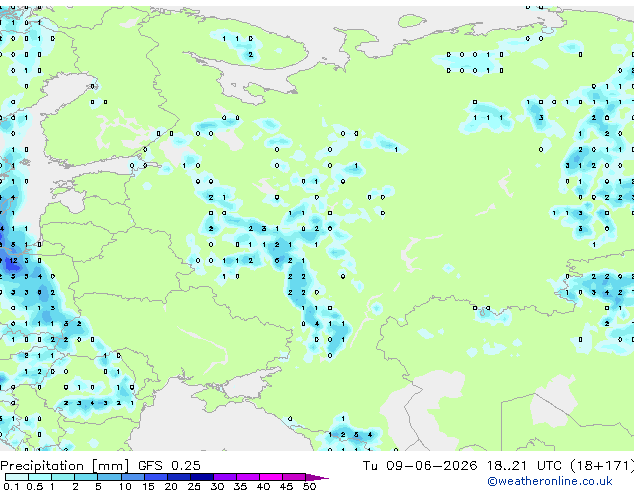Click the '18..21 UTC' time range
Screen dimensions: 634x490
click(524, 466)
